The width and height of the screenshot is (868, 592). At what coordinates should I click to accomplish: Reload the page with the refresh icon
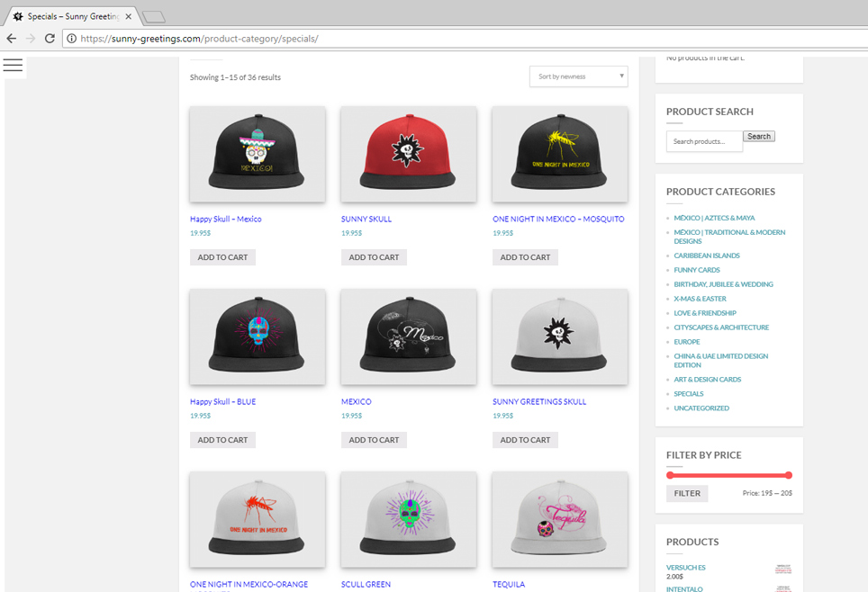pos(50,38)
